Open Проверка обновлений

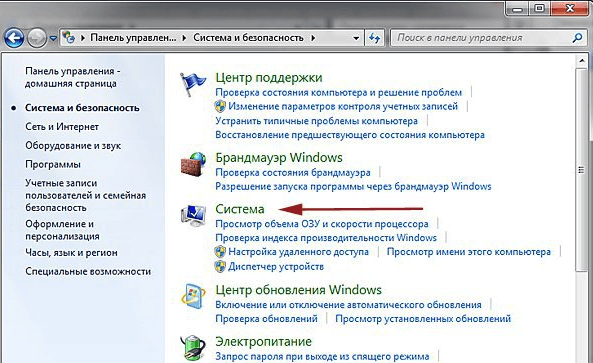pyautogui.click(x=266, y=319)
